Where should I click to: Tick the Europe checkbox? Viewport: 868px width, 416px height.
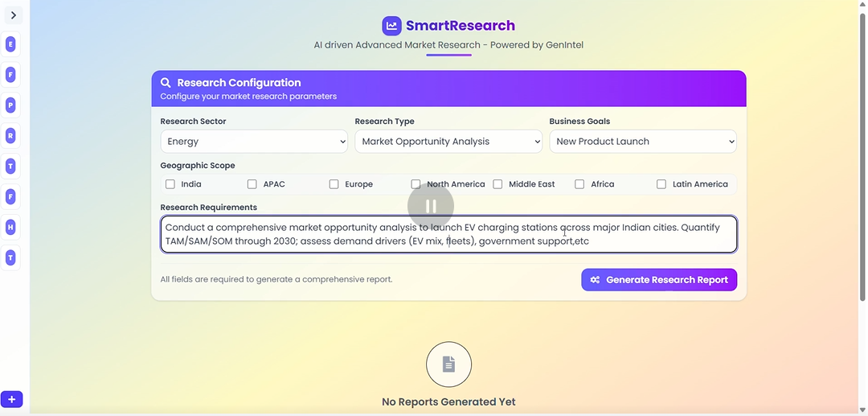click(334, 184)
